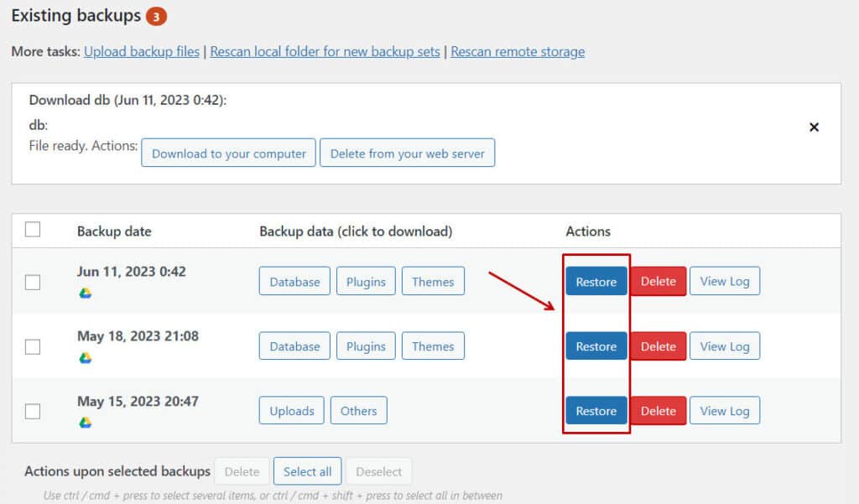Download the Database from Jun 11 backup
This screenshot has height=504, width=859.
coord(294,281)
